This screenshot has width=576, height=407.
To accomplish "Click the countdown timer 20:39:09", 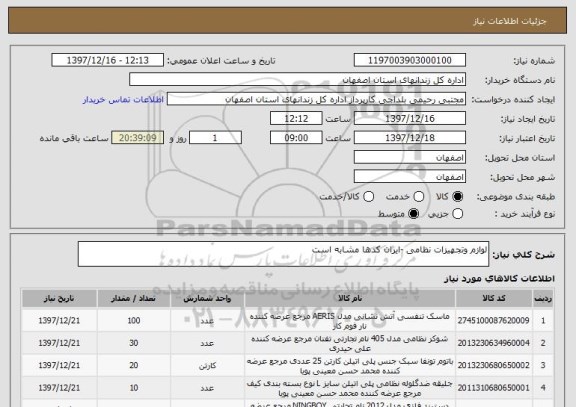I will tap(137, 138).
